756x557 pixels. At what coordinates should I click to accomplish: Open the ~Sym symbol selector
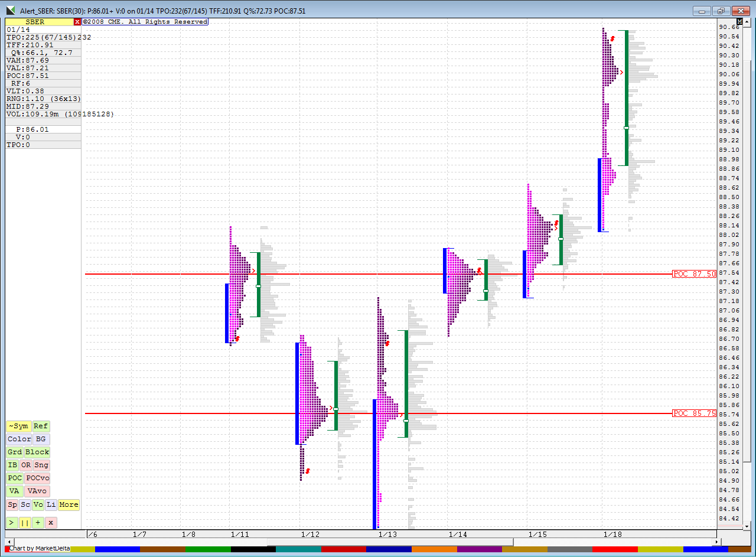click(x=18, y=426)
